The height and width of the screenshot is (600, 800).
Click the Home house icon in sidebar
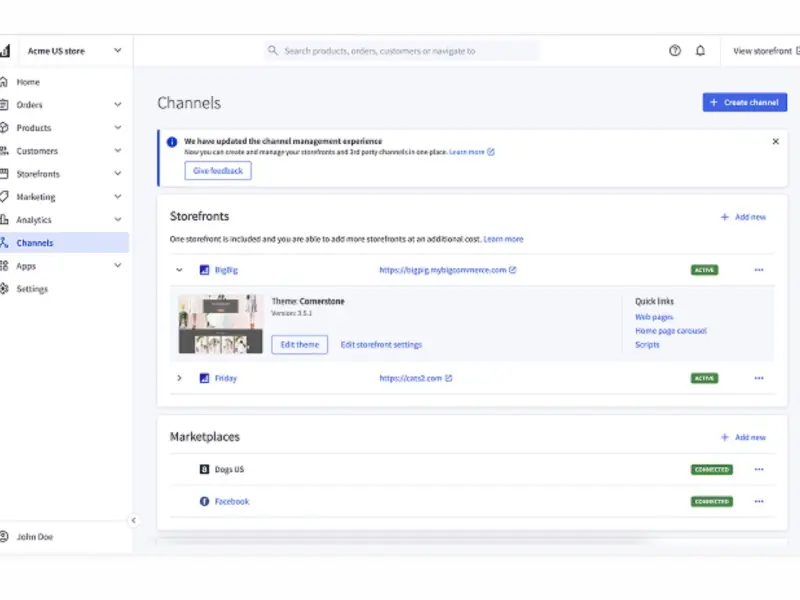click(x=4, y=82)
